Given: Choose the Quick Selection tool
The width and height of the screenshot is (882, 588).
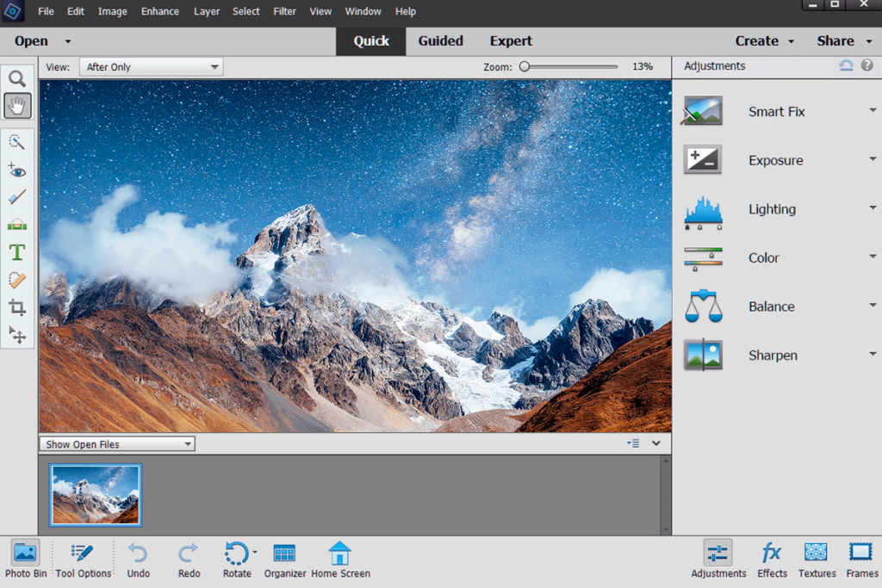Looking at the screenshot, I should (x=17, y=142).
